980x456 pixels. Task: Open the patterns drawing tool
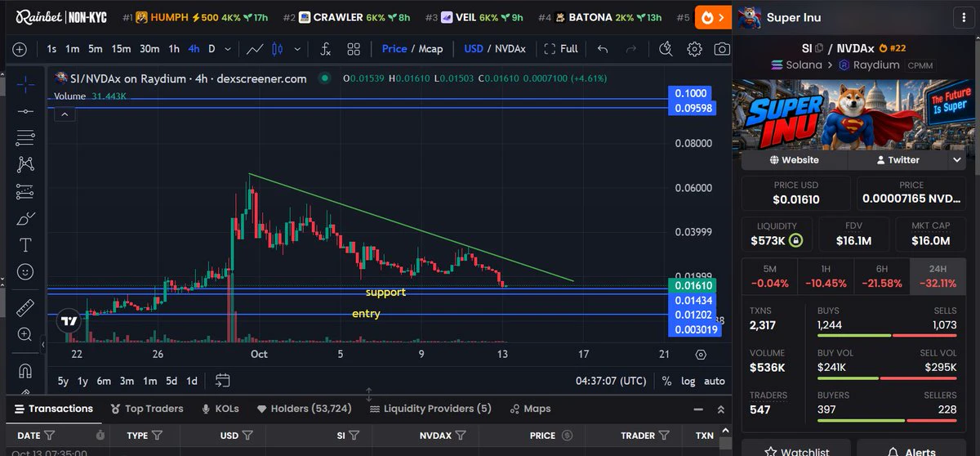pos(25,164)
